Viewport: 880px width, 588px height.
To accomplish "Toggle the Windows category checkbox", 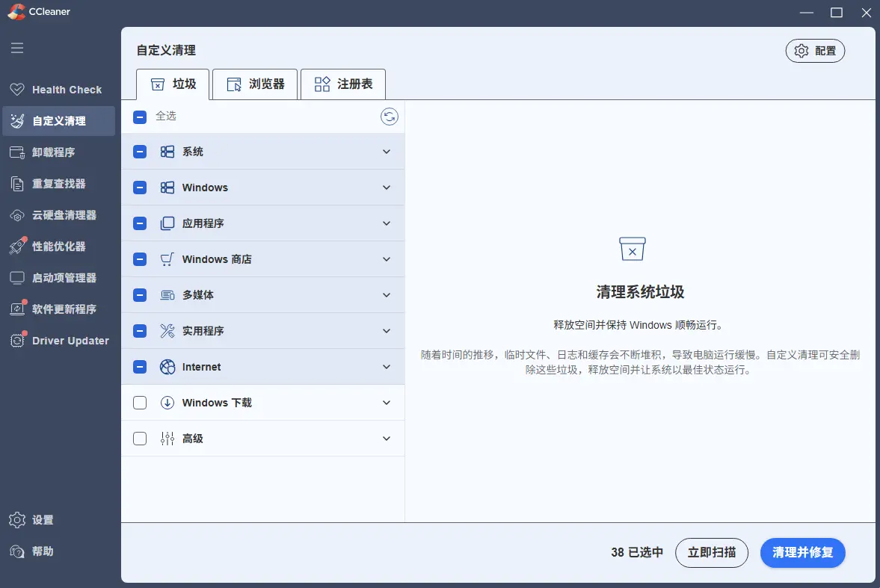I will (x=140, y=188).
